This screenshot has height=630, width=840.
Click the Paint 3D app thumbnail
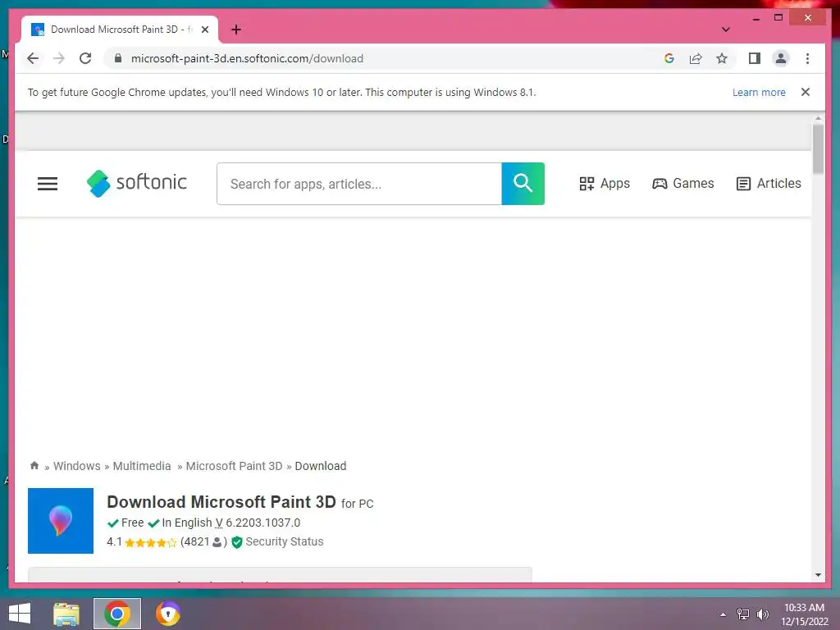[61, 521]
